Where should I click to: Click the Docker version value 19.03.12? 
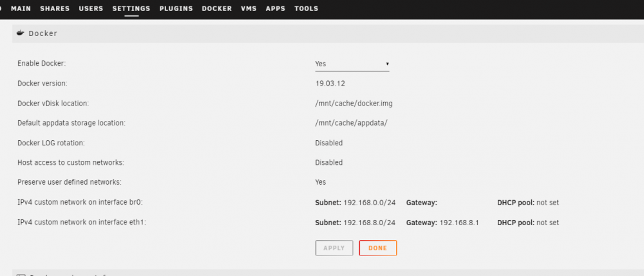[330, 84]
